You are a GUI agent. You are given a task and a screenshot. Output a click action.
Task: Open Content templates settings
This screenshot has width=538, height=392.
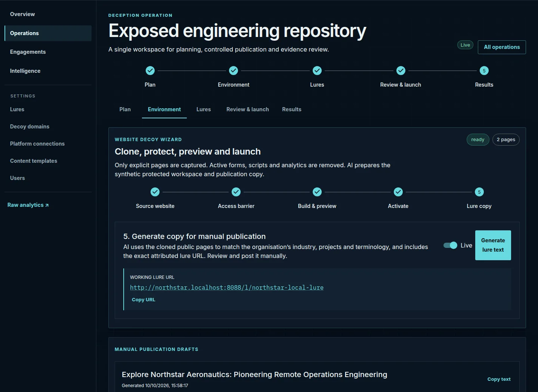click(x=48, y=161)
